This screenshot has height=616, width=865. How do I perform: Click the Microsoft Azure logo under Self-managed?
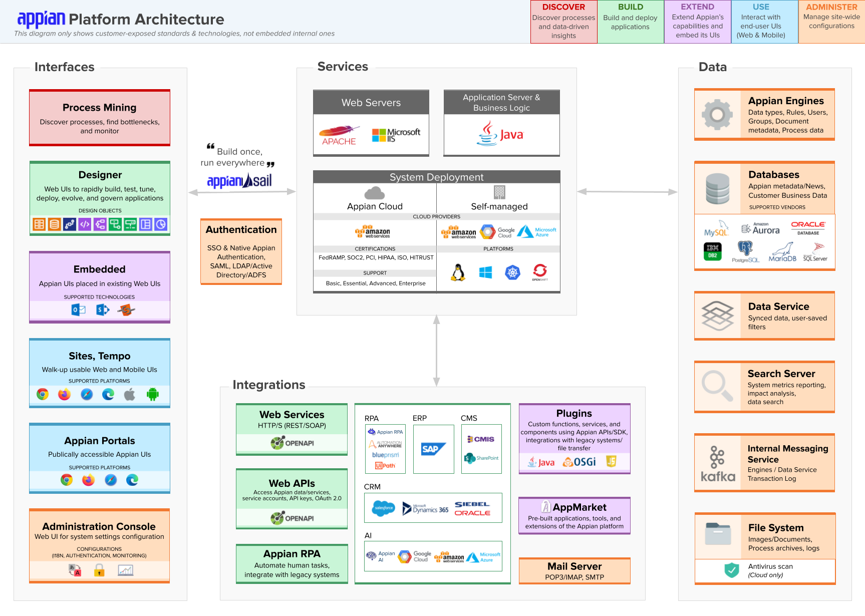point(536,232)
